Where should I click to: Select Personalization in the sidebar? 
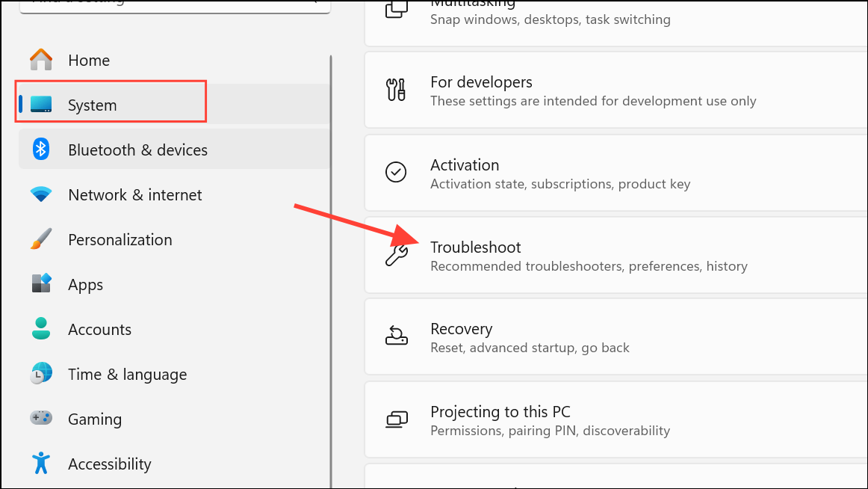(x=120, y=240)
